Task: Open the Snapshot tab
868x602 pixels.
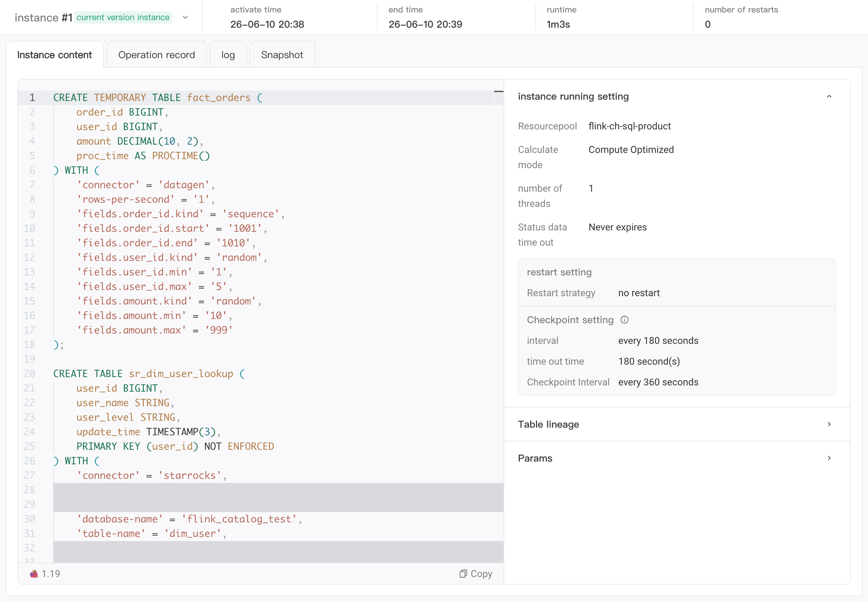Action: tap(282, 55)
